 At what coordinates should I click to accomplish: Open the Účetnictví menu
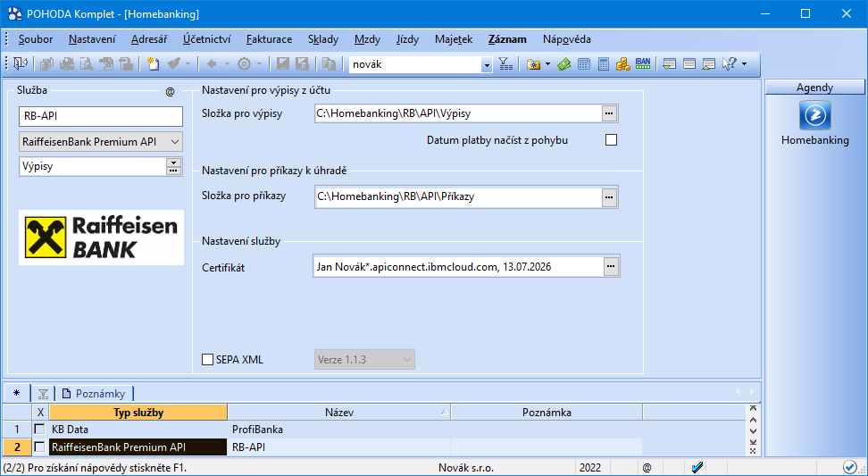(206, 39)
